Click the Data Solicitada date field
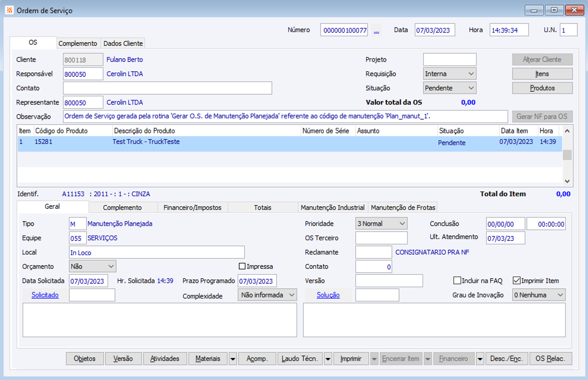 pyautogui.click(x=89, y=281)
